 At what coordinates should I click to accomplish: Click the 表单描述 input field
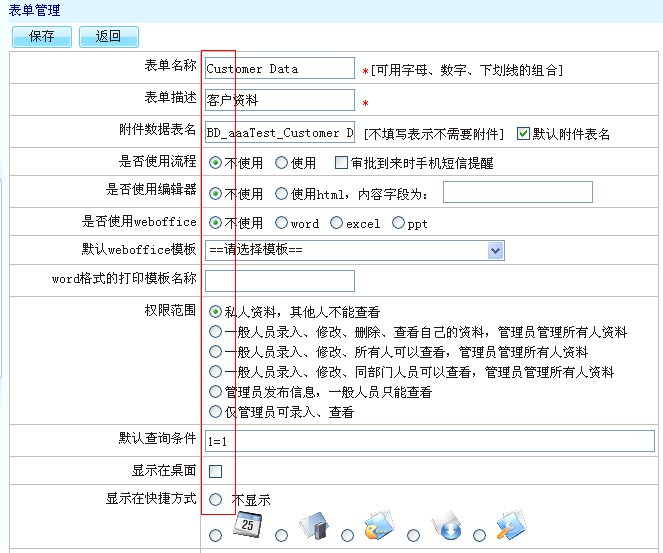(x=280, y=100)
